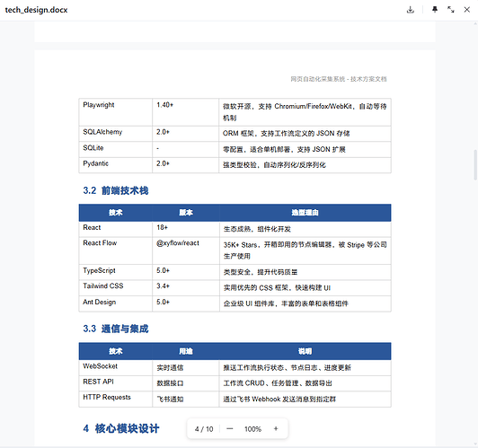Expand preview to full screen
Image resolution: width=478 pixels, height=448 pixels.
(x=450, y=10)
